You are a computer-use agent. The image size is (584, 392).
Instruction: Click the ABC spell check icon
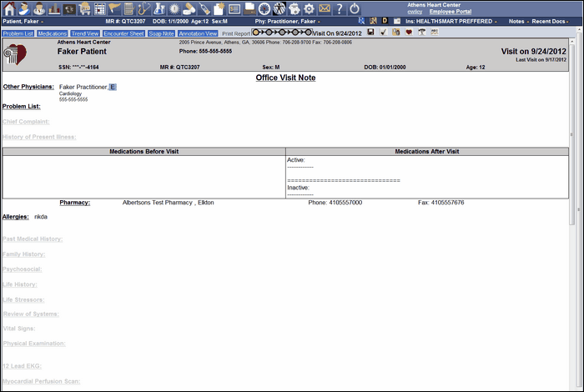435,32
